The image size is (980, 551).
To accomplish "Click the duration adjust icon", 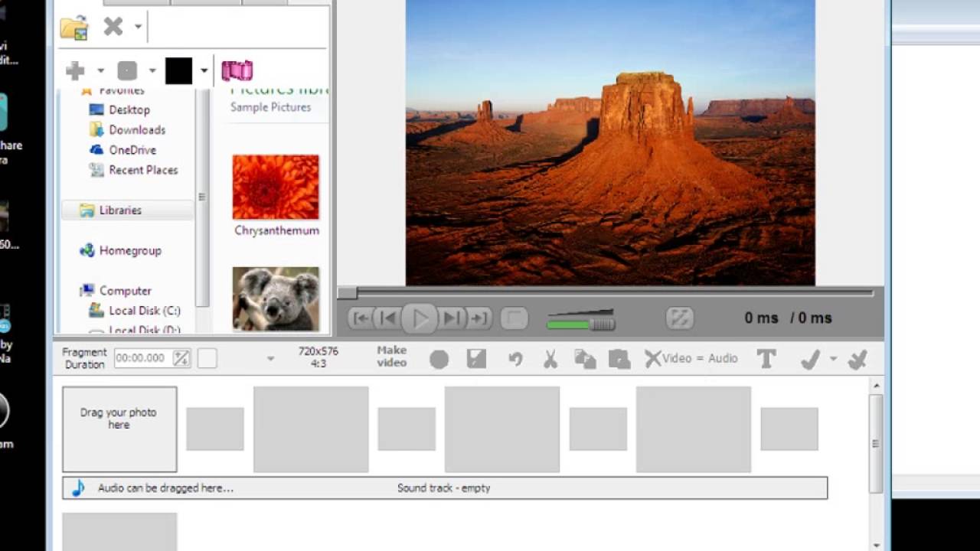I will [x=181, y=358].
